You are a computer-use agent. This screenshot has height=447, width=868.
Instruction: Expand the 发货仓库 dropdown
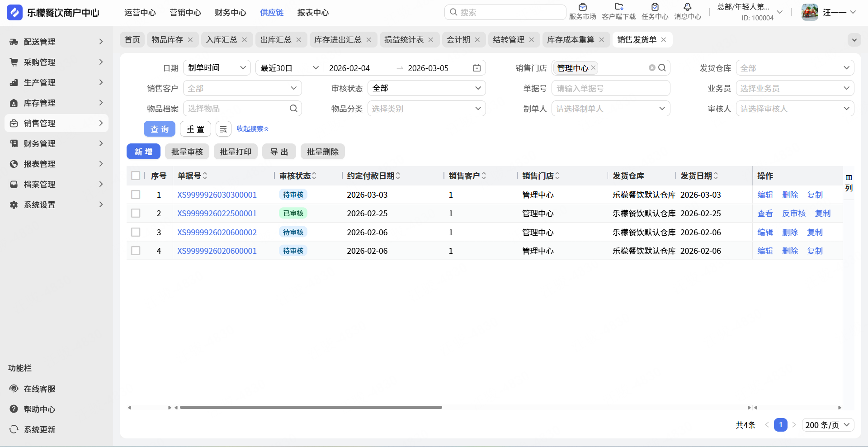pos(795,68)
